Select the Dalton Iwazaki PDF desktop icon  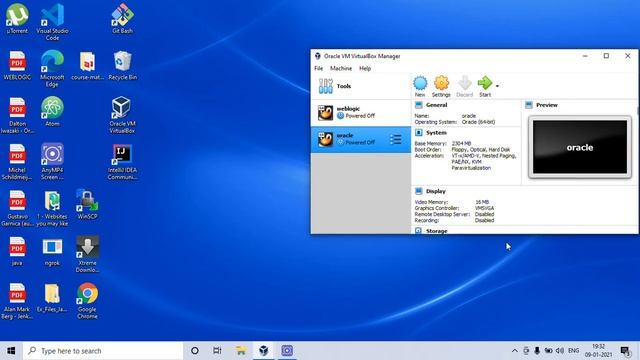tap(17, 115)
